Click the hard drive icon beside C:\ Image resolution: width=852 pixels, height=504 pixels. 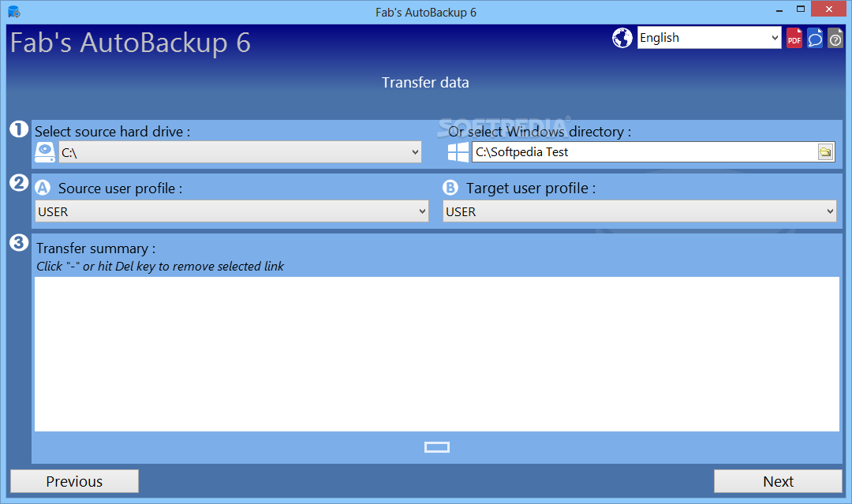[44, 152]
